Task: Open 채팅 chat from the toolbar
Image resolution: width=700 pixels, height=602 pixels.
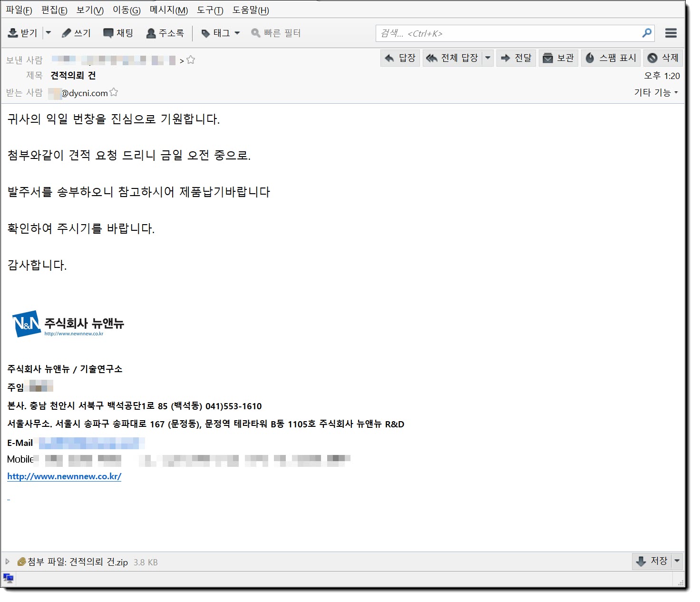Action: pos(118,33)
